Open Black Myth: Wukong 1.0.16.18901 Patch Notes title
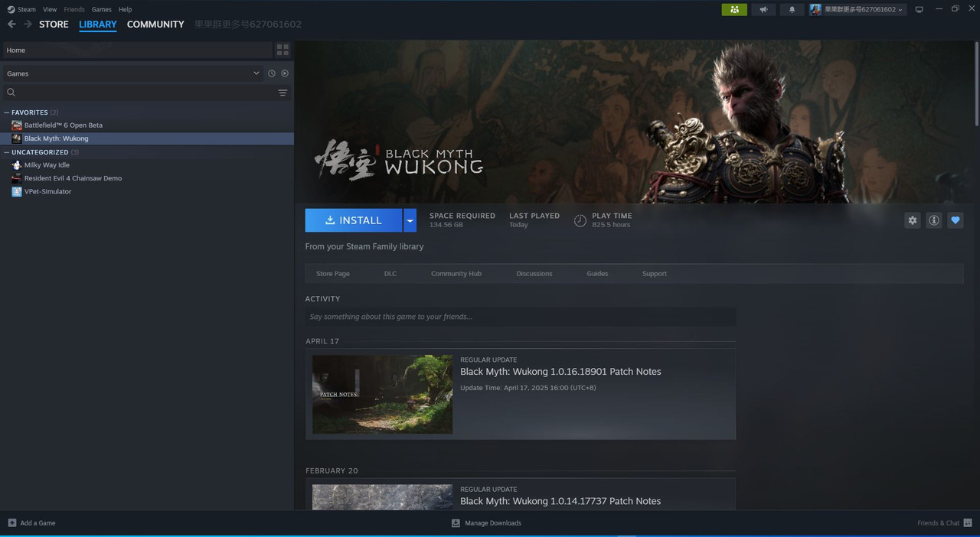The width and height of the screenshot is (980, 537). (560, 372)
